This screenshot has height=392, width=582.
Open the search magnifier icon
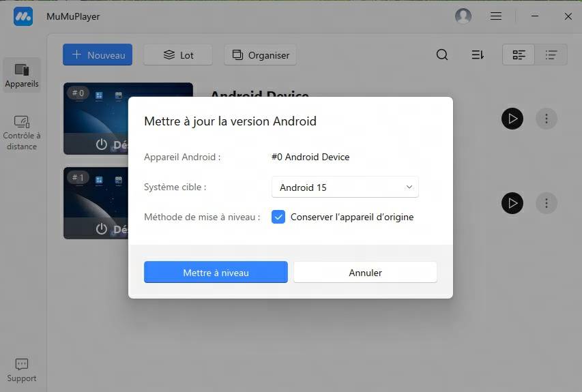point(441,55)
